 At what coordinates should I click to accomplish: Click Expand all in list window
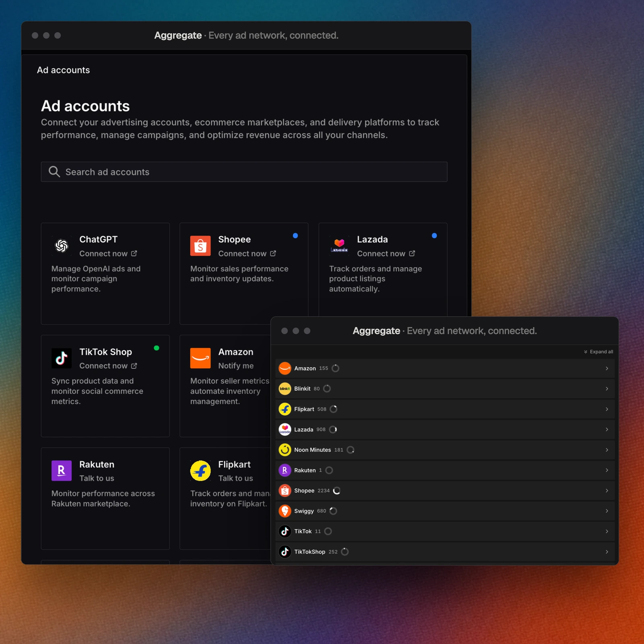coord(599,352)
